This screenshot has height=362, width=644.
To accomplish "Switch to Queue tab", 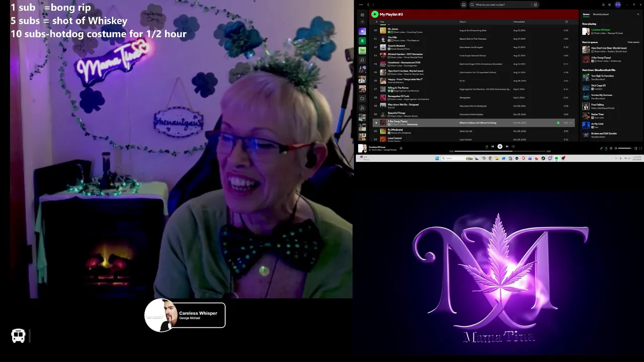I will pos(586,14).
